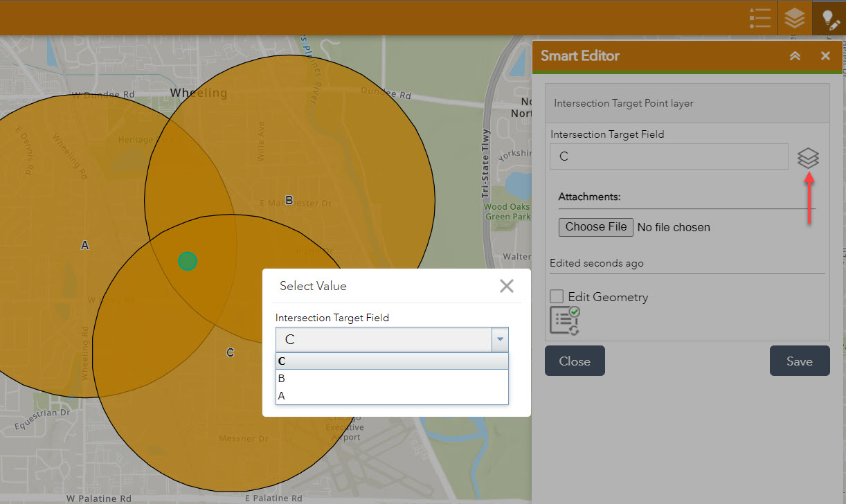
Task: Enable the Edit Geometry checkbox
Action: (x=556, y=296)
